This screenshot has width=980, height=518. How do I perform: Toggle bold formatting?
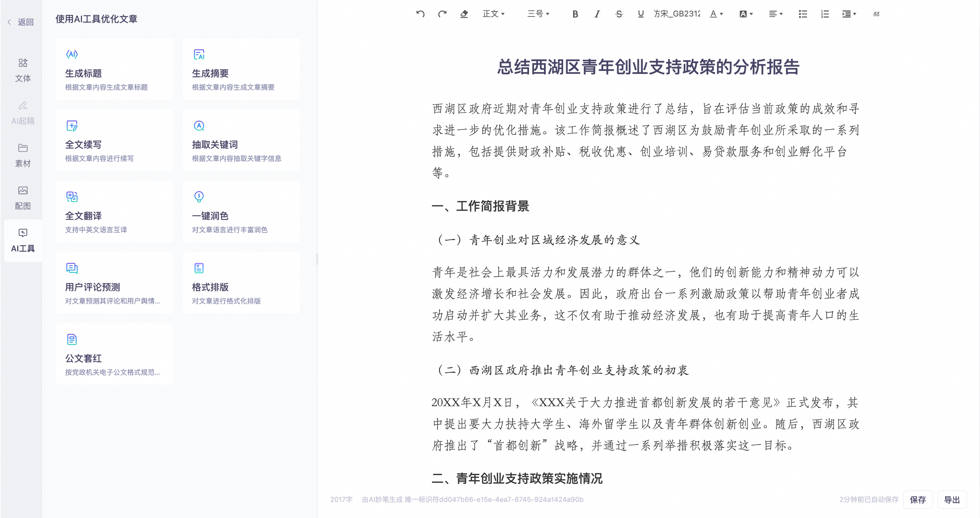[575, 14]
